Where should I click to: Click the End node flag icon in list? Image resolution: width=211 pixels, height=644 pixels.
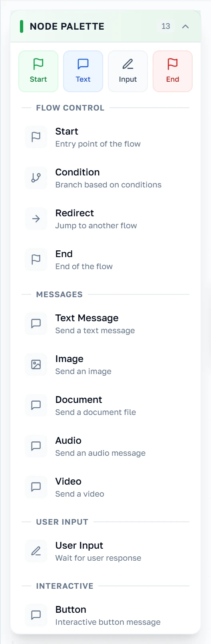(x=36, y=260)
